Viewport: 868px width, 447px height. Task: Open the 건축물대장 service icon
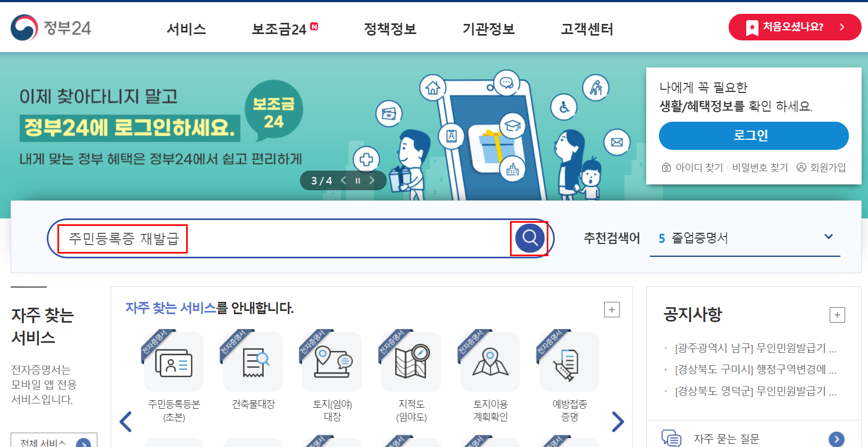click(x=253, y=362)
